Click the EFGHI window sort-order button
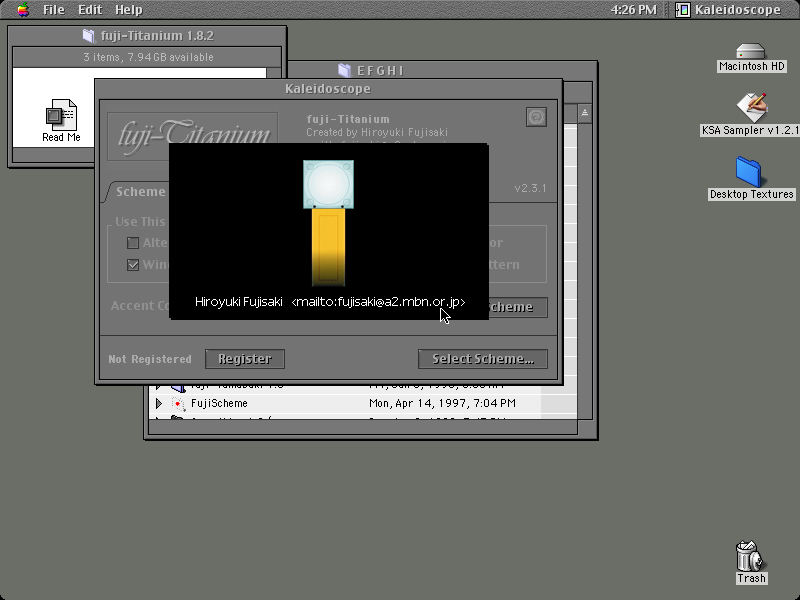The height and width of the screenshot is (600, 800). tap(585, 113)
